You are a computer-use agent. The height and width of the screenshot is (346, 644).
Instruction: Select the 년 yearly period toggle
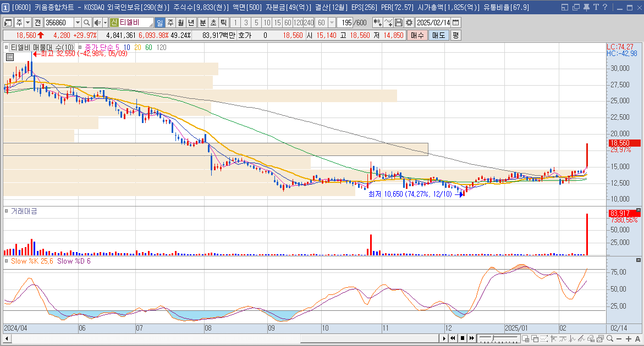pyautogui.click(x=191, y=23)
